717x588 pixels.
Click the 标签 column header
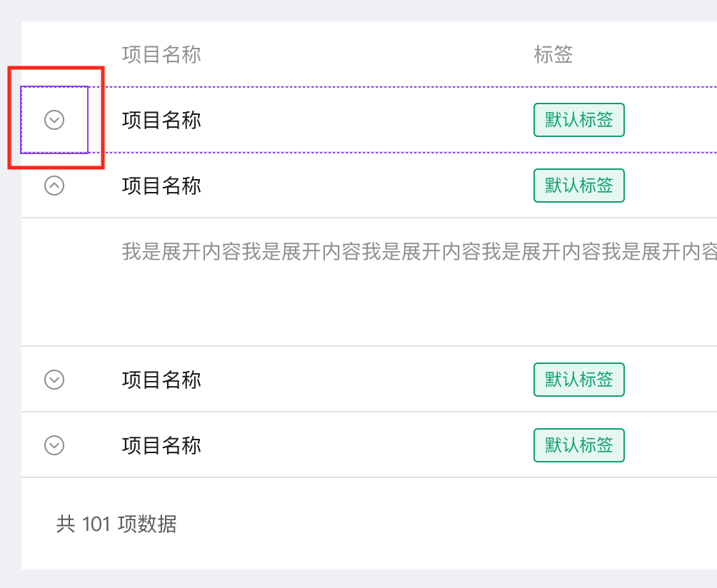(552, 54)
